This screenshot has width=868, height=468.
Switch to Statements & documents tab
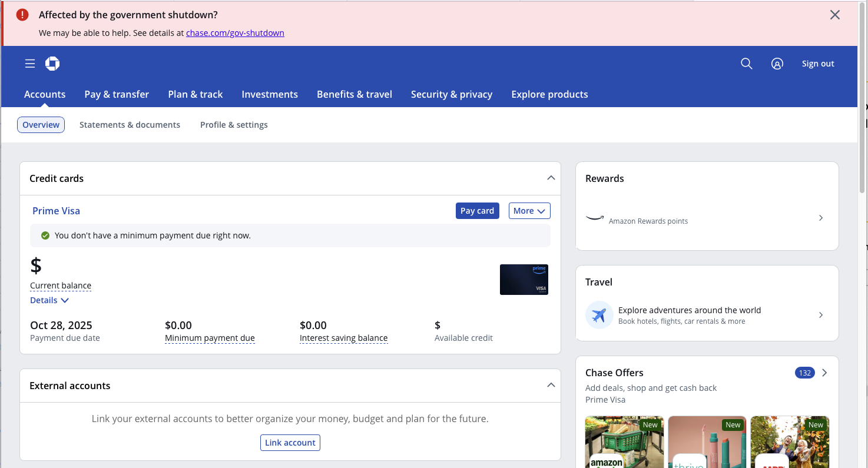point(130,124)
